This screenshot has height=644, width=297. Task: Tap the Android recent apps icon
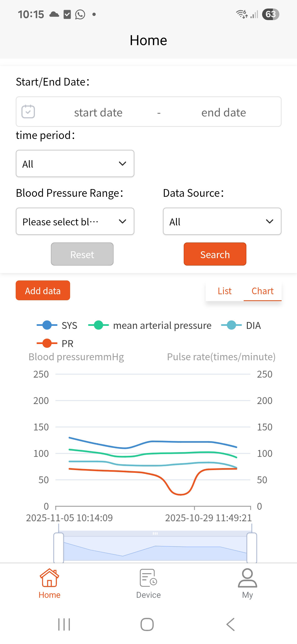pyautogui.click(x=64, y=624)
